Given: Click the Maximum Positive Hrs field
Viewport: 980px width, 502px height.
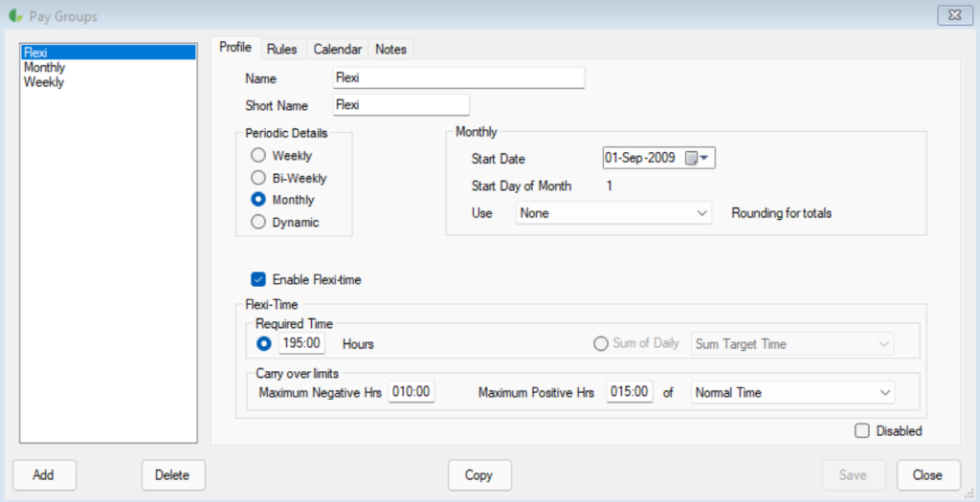Looking at the screenshot, I should pyautogui.click(x=630, y=392).
